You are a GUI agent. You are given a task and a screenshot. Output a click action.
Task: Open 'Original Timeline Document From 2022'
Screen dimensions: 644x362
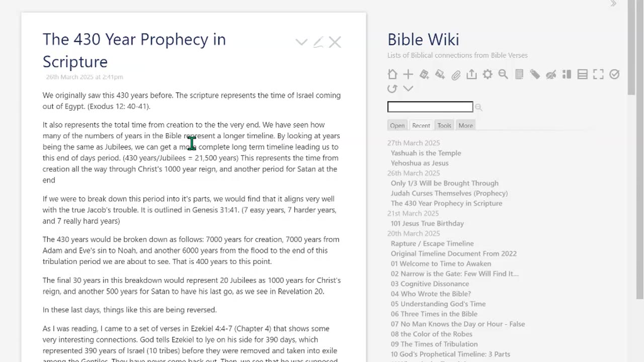pos(454,253)
